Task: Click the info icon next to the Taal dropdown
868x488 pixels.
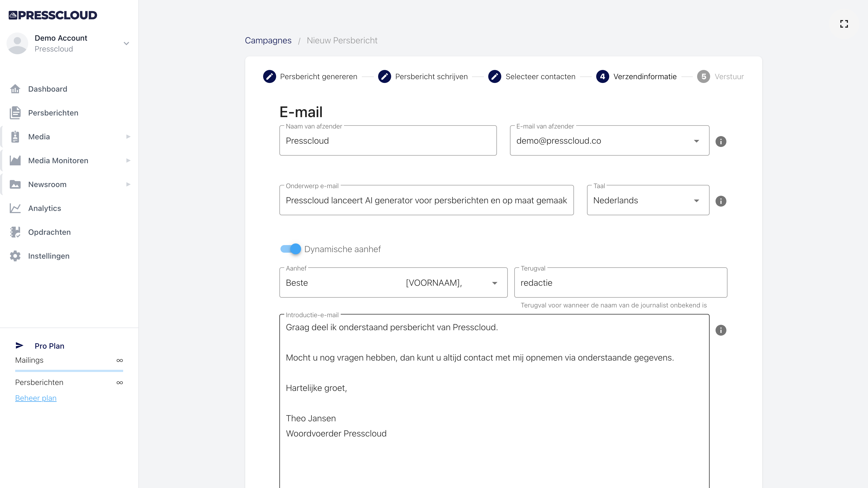Action: pos(721,201)
